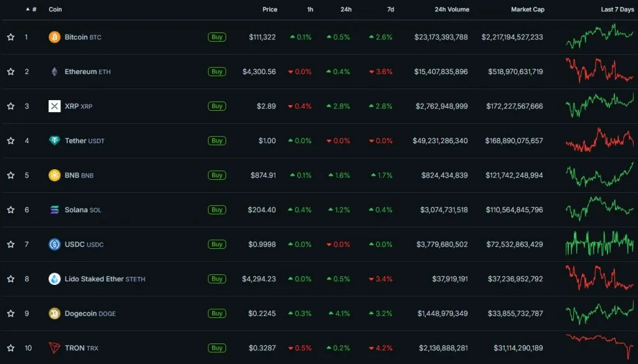Image resolution: width=638 pixels, height=364 pixels.
Task: Sort the table by 24h Volume header
Action: [452, 10]
